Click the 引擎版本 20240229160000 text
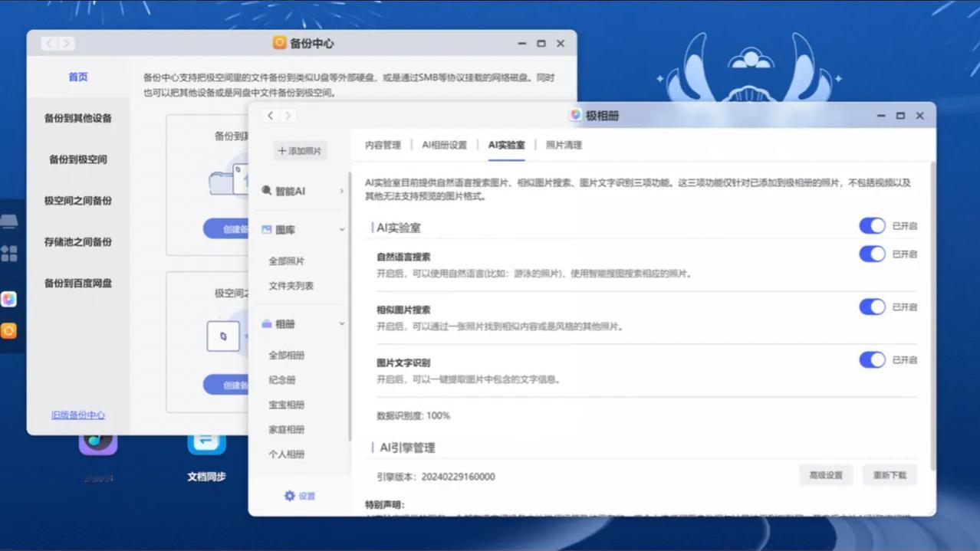 tap(436, 477)
